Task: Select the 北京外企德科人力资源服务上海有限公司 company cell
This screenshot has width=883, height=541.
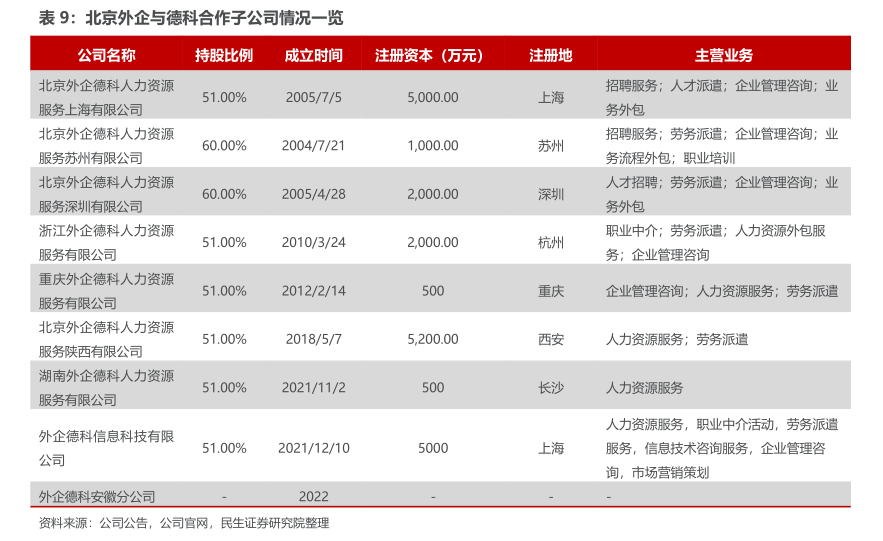Action: pyautogui.click(x=106, y=97)
